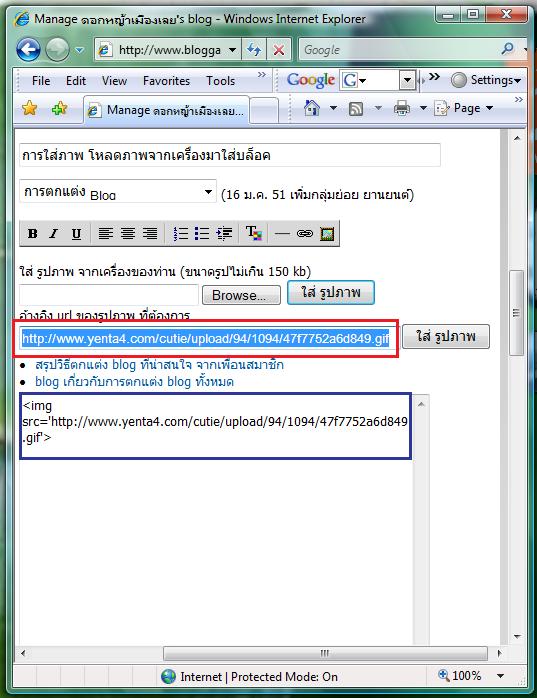Insert a hyperlink using the chain icon

(305, 233)
